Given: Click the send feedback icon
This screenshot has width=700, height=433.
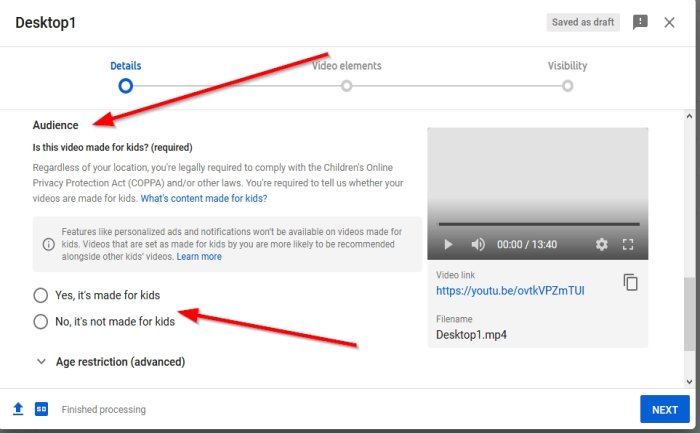Looking at the screenshot, I should coord(640,22).
